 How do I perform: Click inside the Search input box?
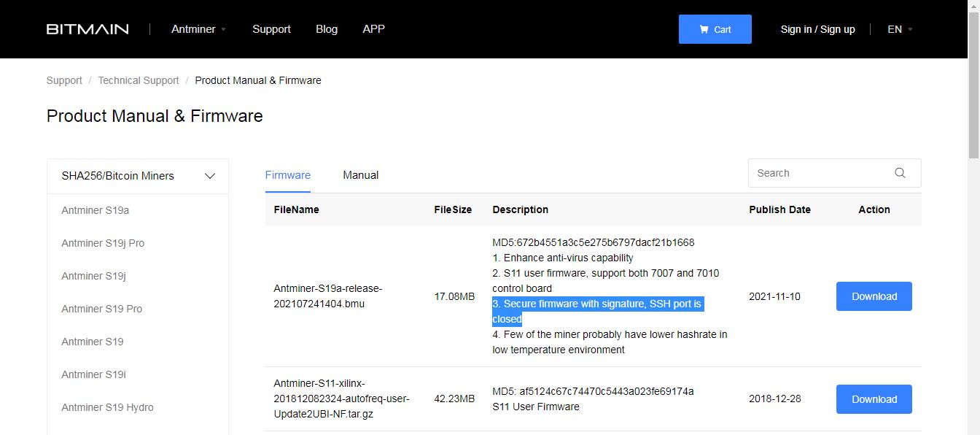[x=817, y=173]
